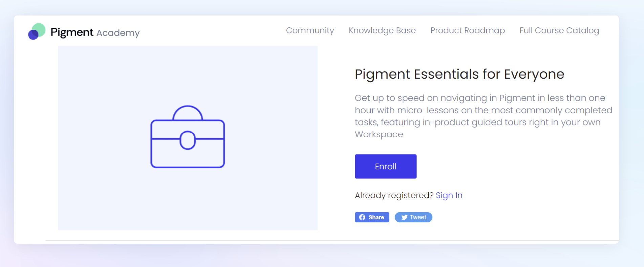Open Full Course Catalog

559,30
